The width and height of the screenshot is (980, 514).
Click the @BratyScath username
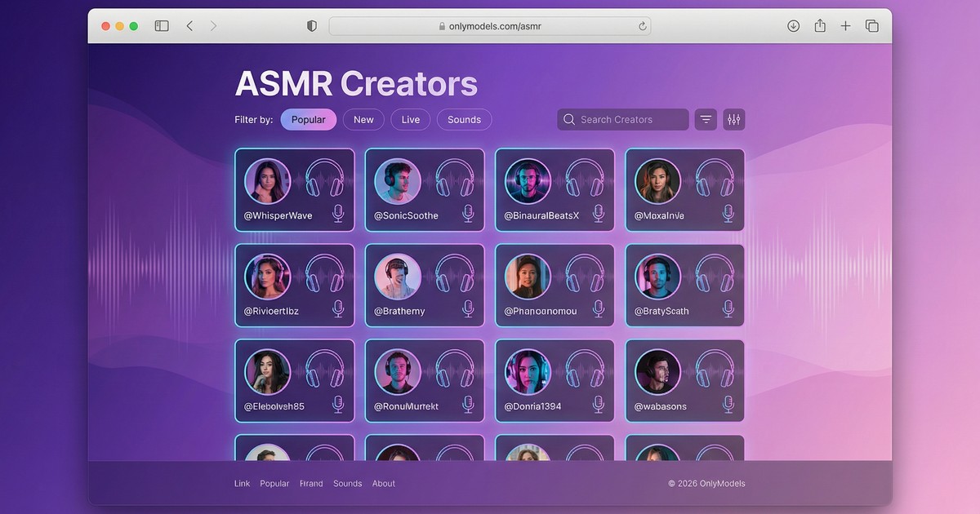[x=661, y=311]
